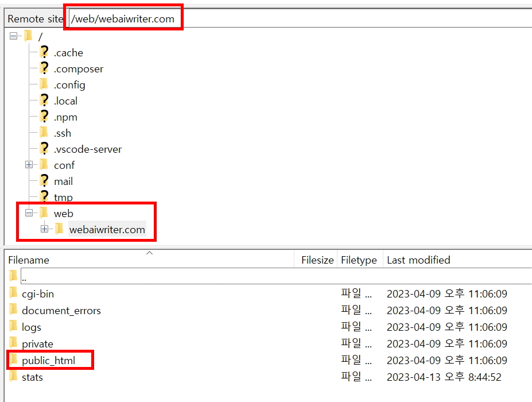Select the .npm tree item
The width and height of the screenshot is (532, 402).
click(x=65, y=117)
